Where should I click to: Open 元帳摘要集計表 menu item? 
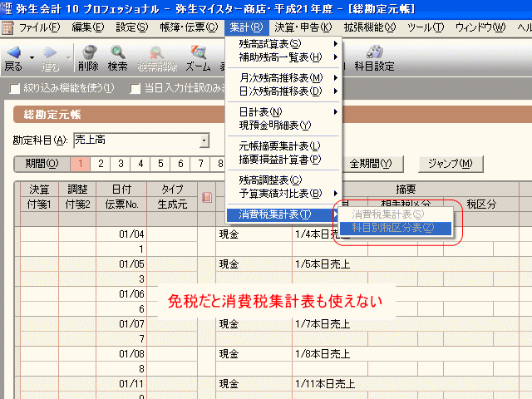coord(279,146)
